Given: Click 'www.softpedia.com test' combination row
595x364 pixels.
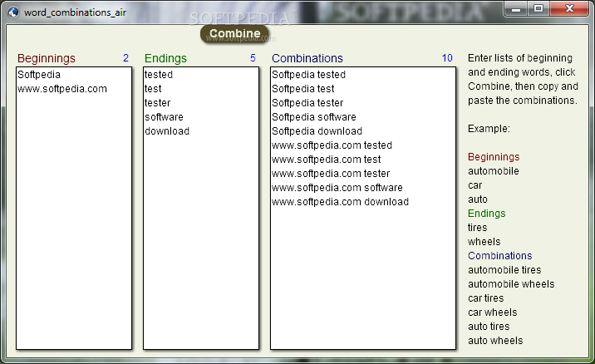Looking at the screenshot, I should point(327,160).
